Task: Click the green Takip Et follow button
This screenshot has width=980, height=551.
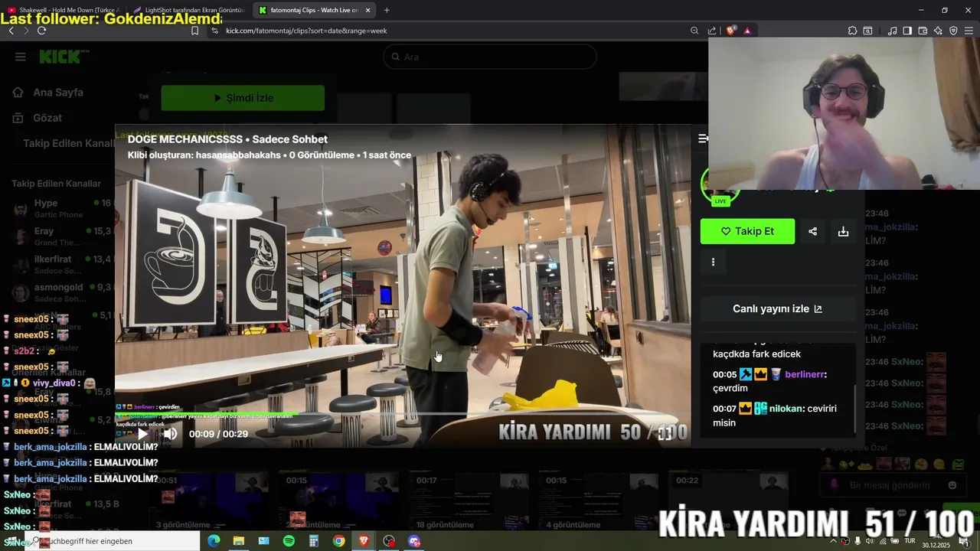Action: (747, 231)
